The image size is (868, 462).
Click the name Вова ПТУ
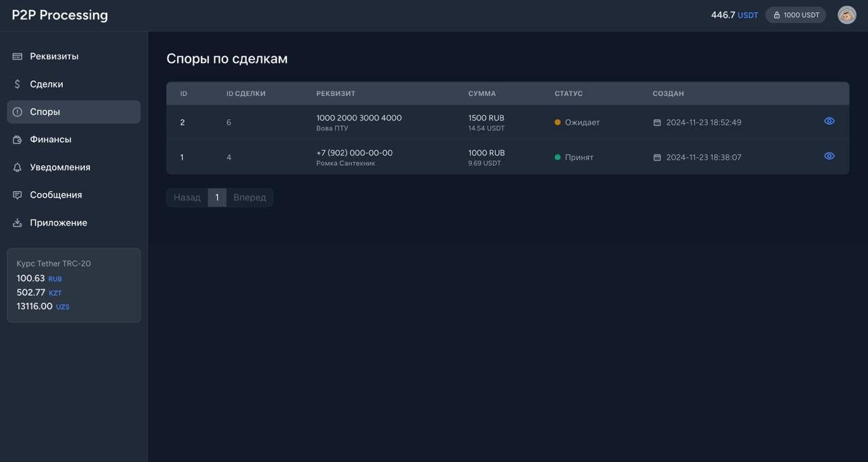tap(332, 128)
